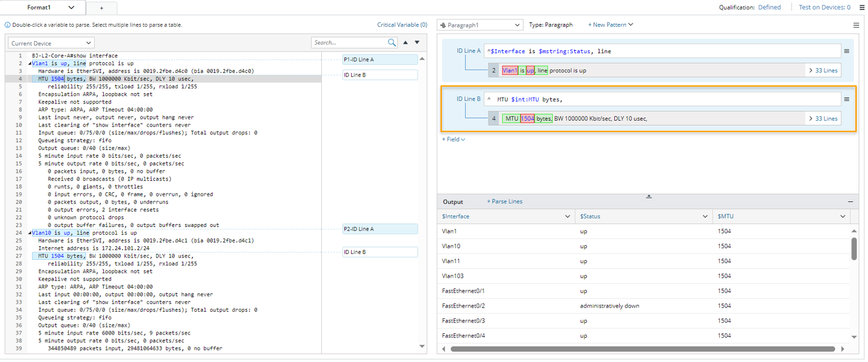
Task: Jump to previous search match arrow
Action: [x=405, y=42]
